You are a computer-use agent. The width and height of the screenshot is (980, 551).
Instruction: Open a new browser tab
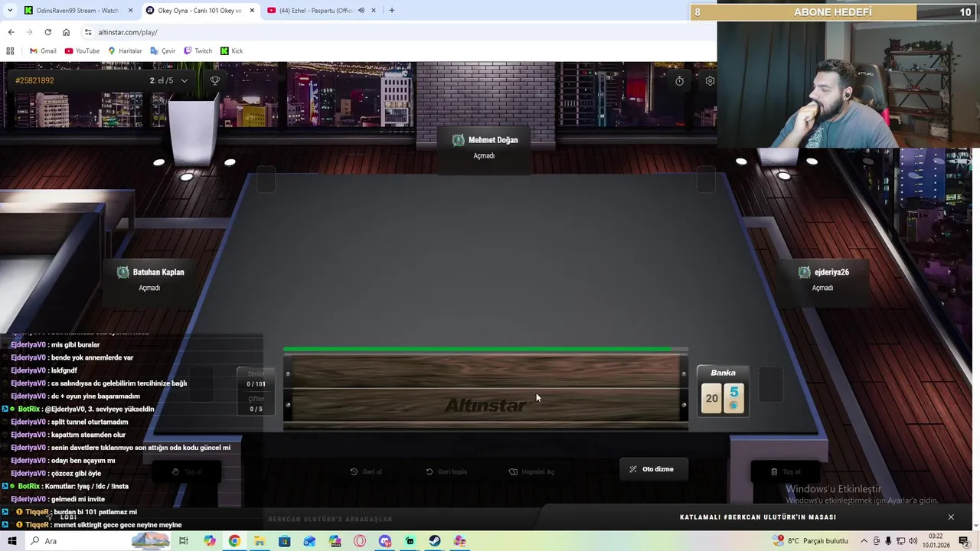coord(391,11)
